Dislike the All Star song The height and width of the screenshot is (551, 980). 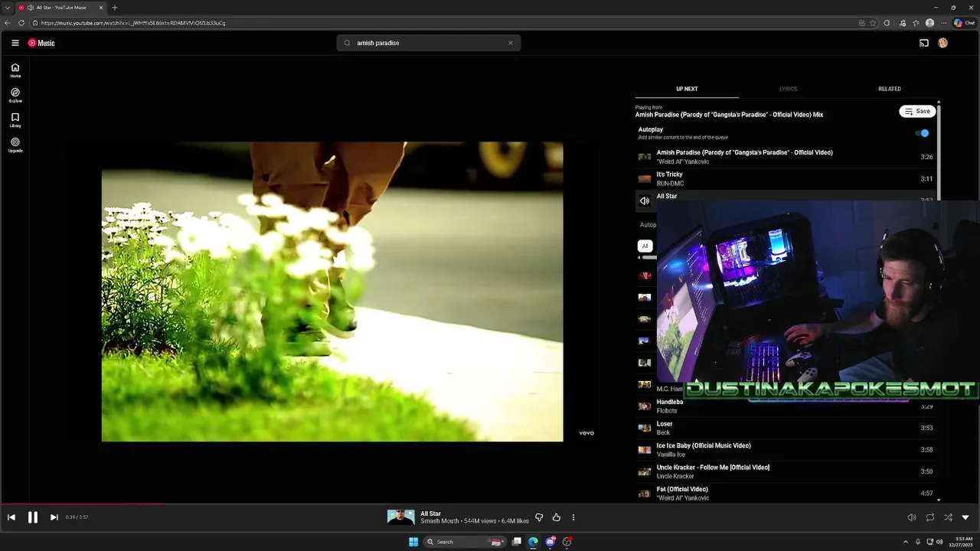coord(539,517)
